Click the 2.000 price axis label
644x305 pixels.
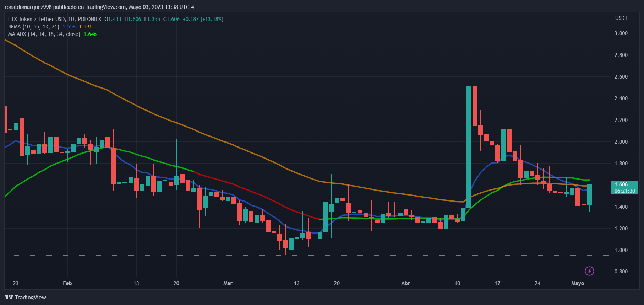pos(621,142)
